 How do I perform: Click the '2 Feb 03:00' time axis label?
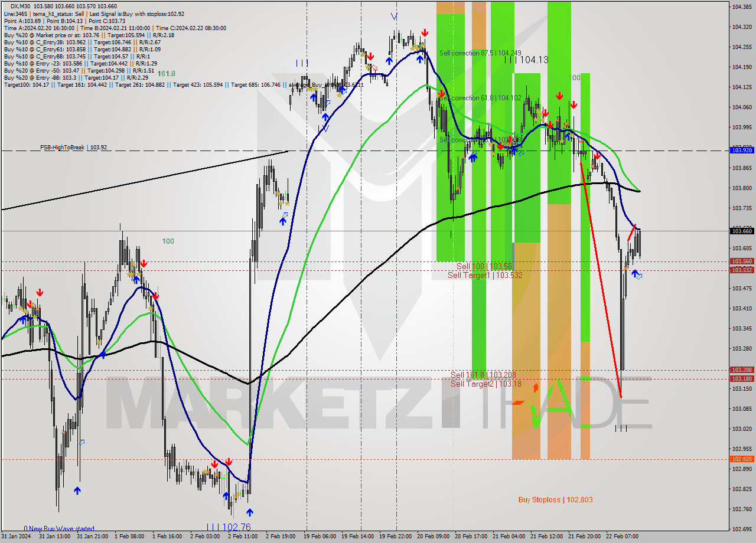[x=204, y=537]
